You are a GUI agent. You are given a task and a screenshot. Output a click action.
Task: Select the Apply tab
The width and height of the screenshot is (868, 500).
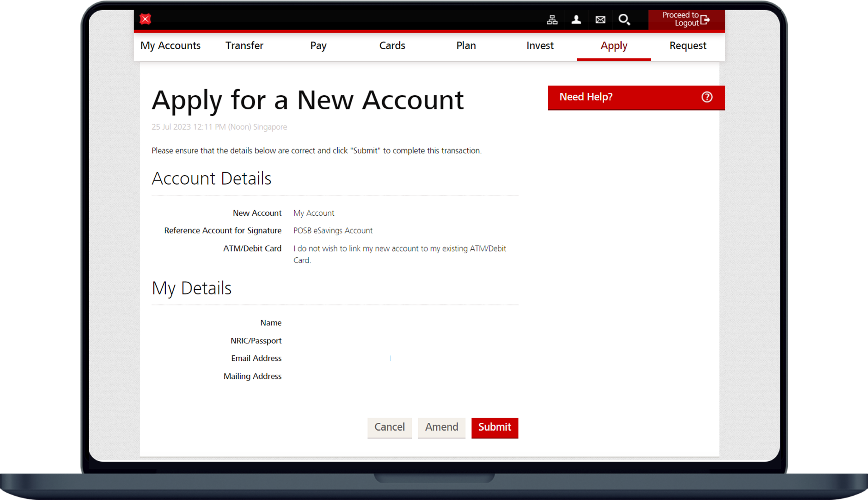(x=614, y=46)
